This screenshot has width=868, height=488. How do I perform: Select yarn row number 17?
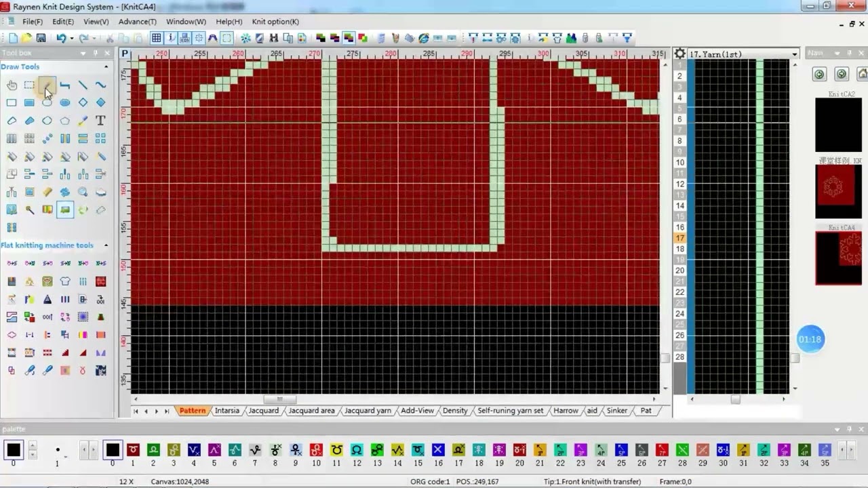click(x=680, y=238)
